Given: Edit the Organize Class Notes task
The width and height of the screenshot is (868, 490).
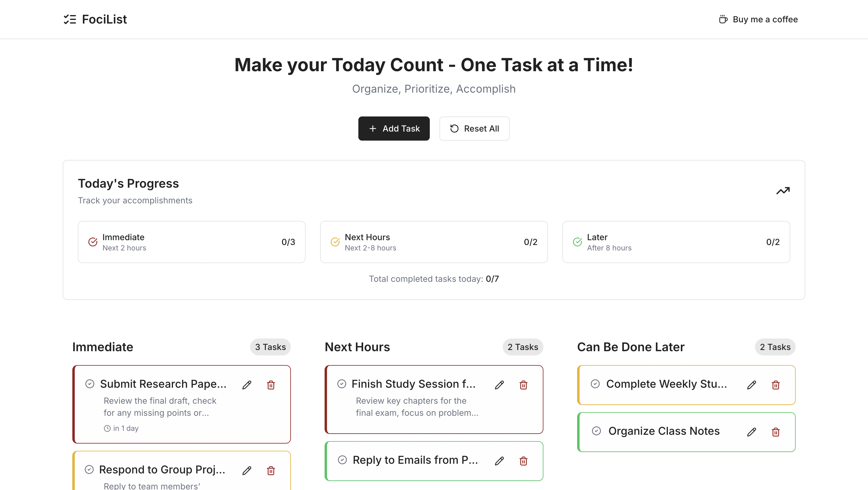Looking at the screenshot, I should point(751,432).
